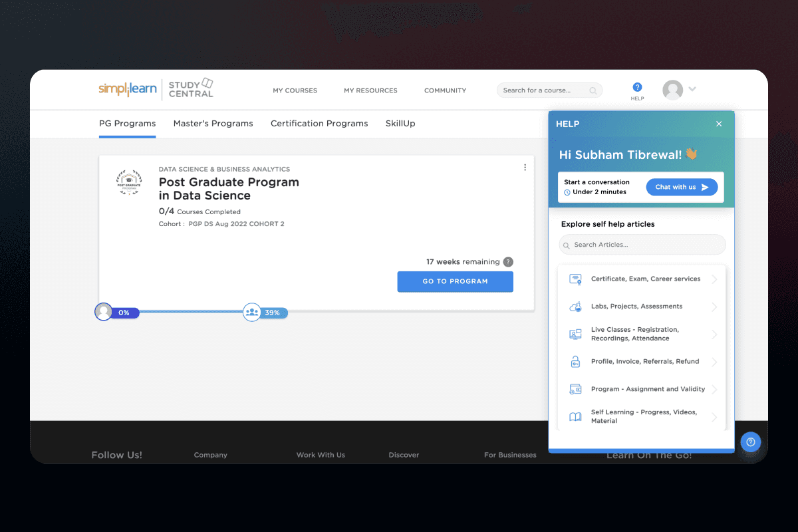Select the PG Programs tab
The width and height of the screenshot is (798, 532).
tap(127, 124)
